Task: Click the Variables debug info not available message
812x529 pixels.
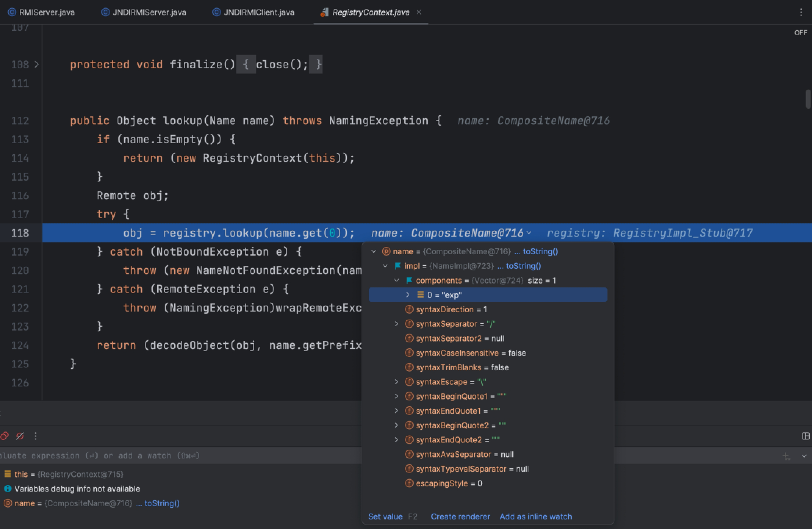Action: point(77,489)
